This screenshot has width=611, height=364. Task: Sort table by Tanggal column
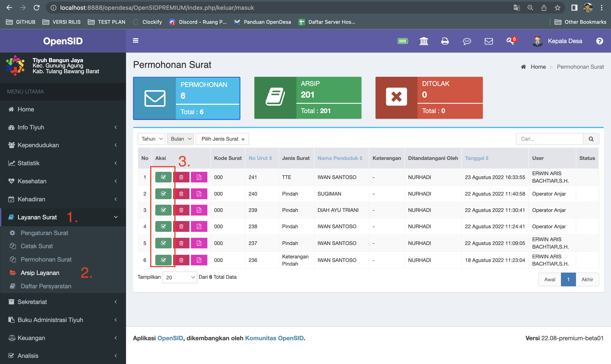coord(476,158)
